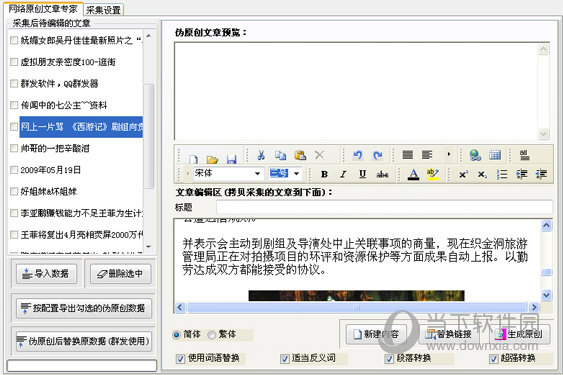This screenshot has width=563, height=375.
Task: Check the 群发软件，QQ群发器 article box
Action: tap(14, 84)
